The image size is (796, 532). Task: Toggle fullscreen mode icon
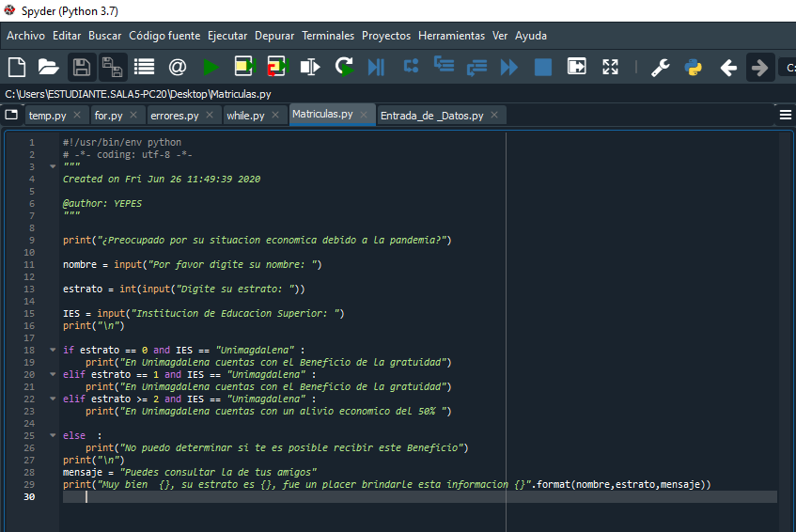tap(610, 67)
